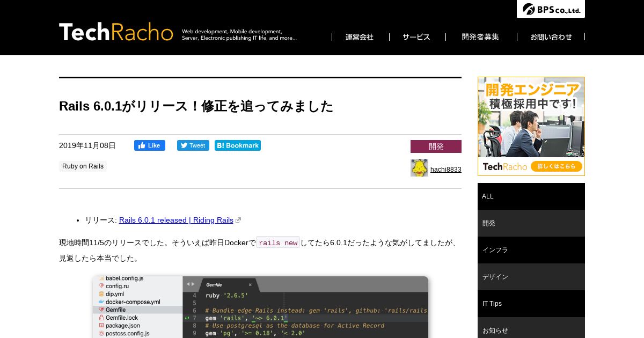Click the Gemfile tab close icon in the screenshot
Image resolution: width=644 pixels, height=338 pixels.
click(x=250, y=284)
